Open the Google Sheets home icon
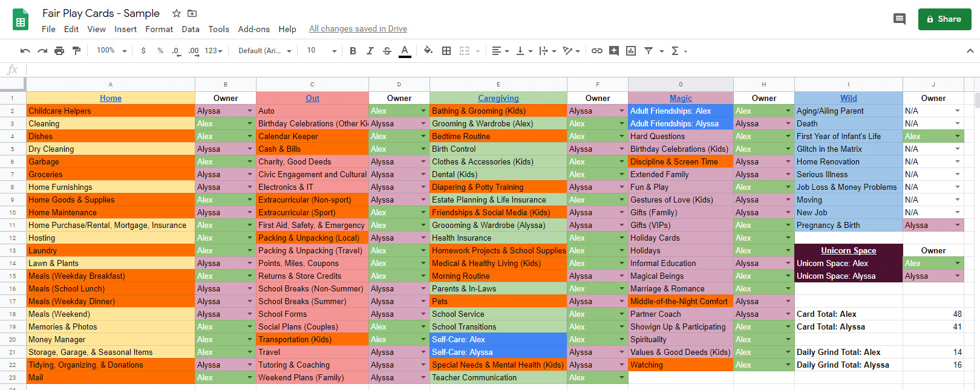 21,19
